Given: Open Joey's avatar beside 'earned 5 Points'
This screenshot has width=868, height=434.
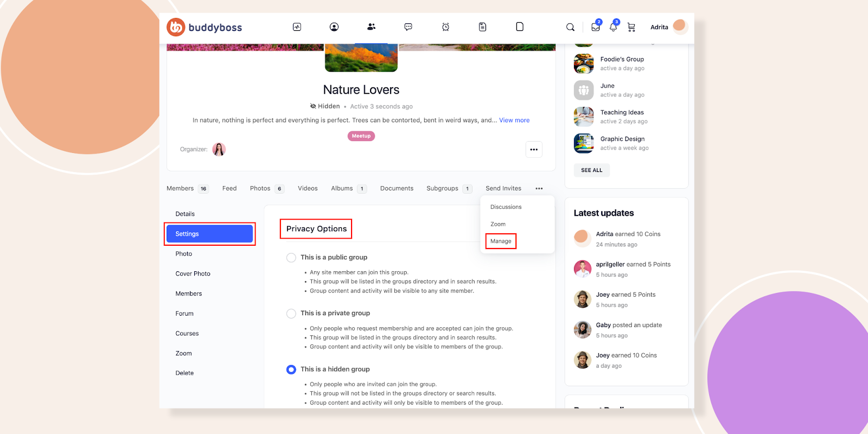Looking at the screenshot, I should point(583,299).
